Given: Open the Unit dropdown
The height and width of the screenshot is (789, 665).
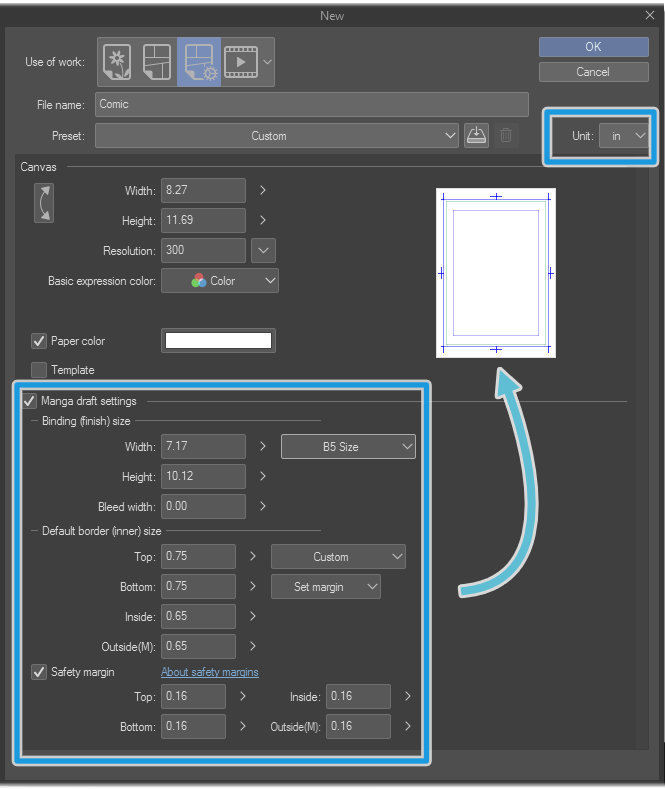Looking at the screenshot, I should coord(624,136).
